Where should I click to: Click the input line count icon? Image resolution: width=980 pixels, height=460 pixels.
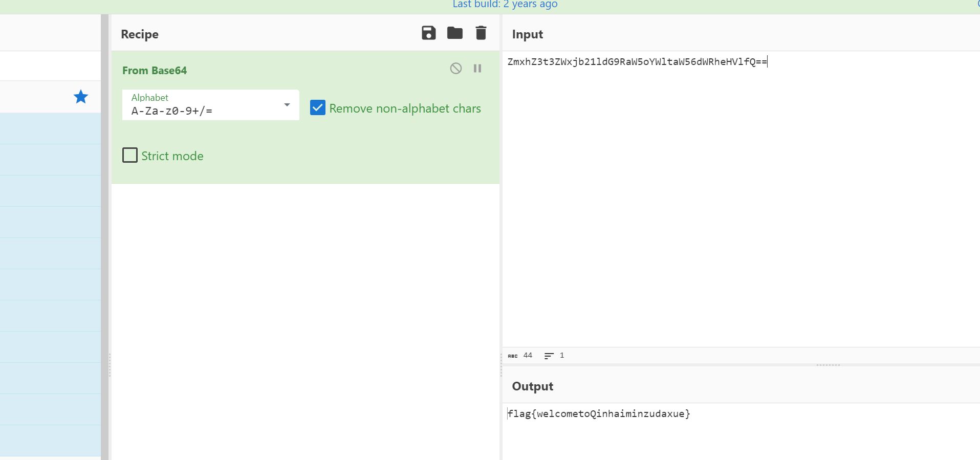[549, 356]
